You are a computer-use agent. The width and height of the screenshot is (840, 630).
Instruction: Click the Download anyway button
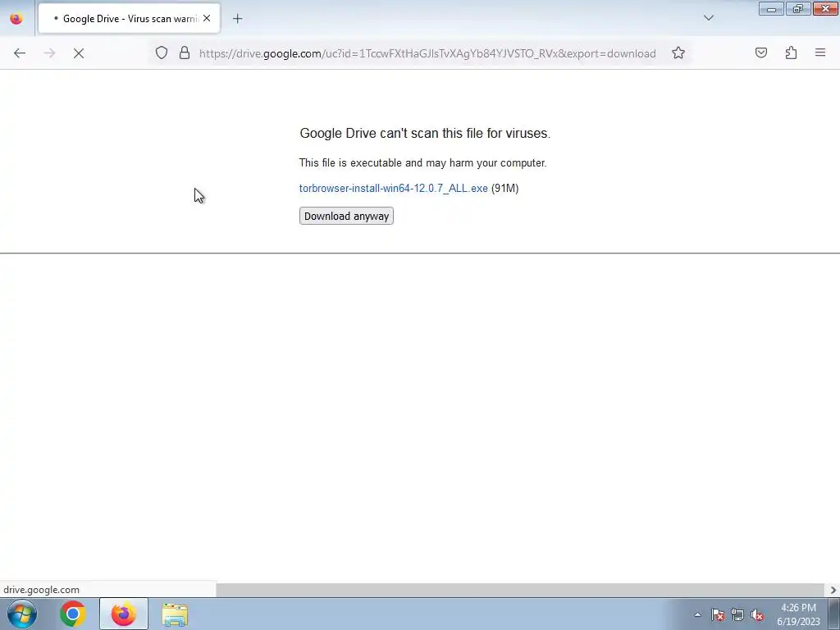pyautogui.click(x=346, y=216)
